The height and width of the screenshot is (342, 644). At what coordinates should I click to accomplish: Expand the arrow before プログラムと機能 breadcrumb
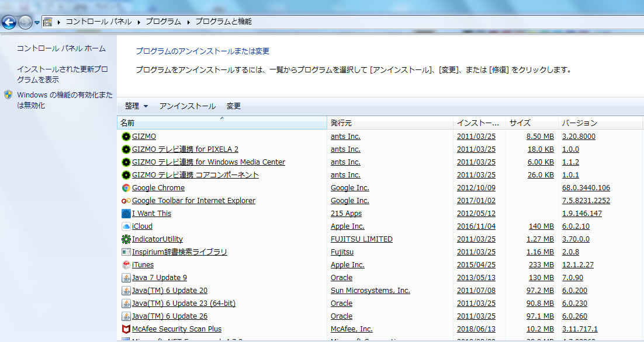(x=189, y=22)
